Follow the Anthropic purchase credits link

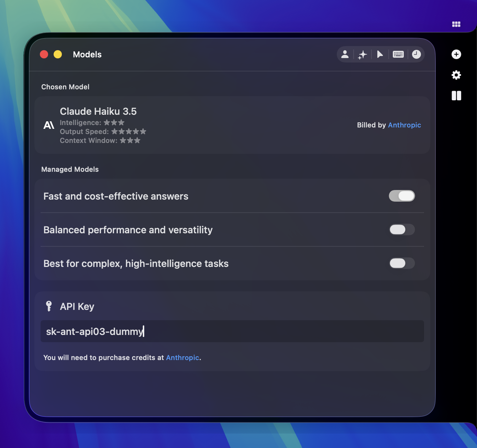click(x=182, y=358)
